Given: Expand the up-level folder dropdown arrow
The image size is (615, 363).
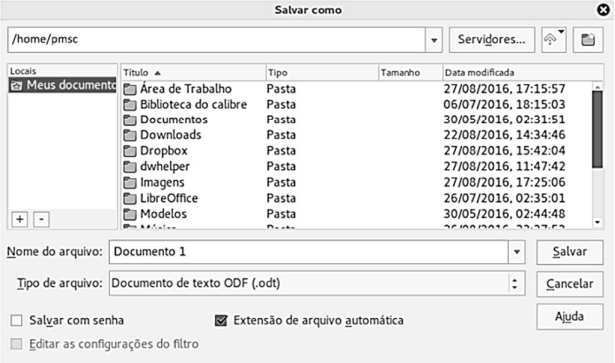Looking at the screenshot, I should pyautogui.click(x=561, y=32).
